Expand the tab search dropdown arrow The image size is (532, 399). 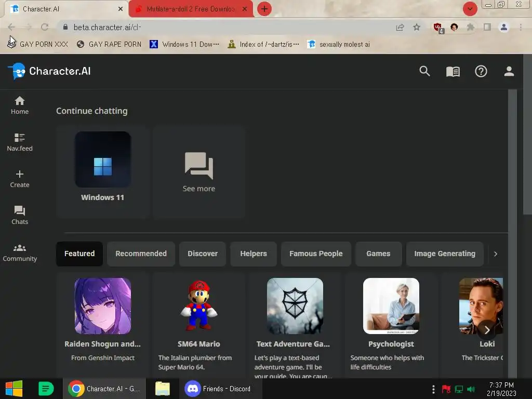click(470, 9)
